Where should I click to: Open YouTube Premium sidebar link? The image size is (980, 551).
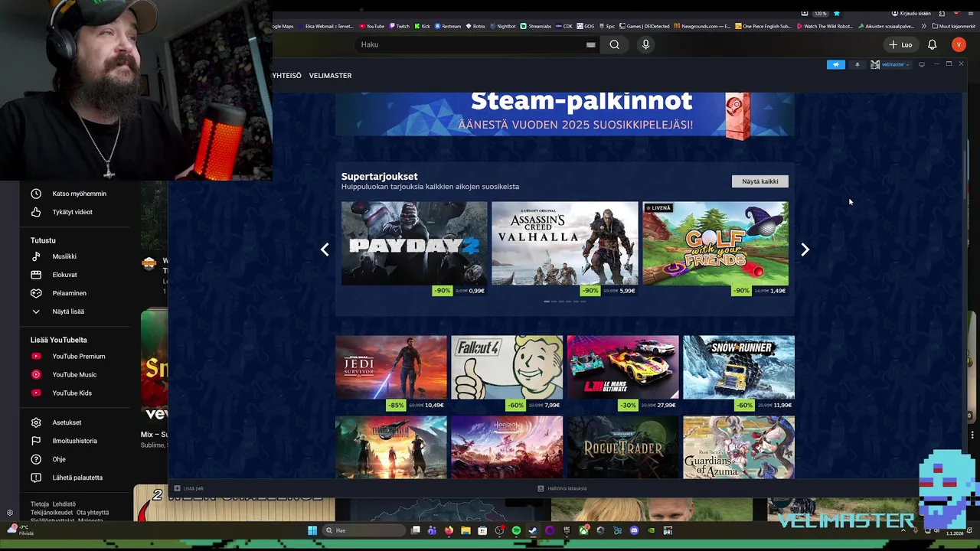coord(75,356)
